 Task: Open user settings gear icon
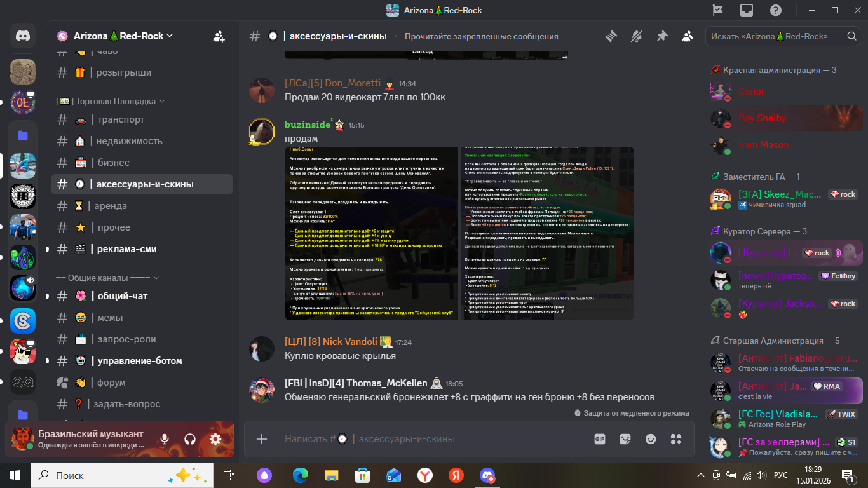click(215, 439)
